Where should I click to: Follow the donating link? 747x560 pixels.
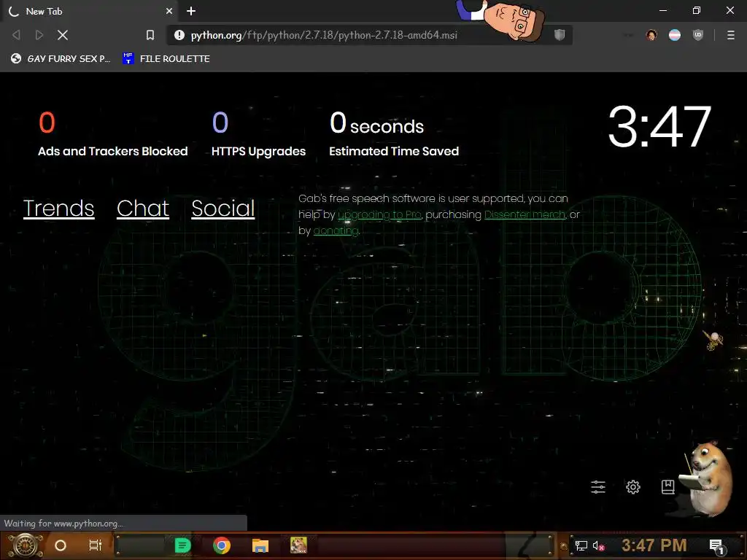336,231
